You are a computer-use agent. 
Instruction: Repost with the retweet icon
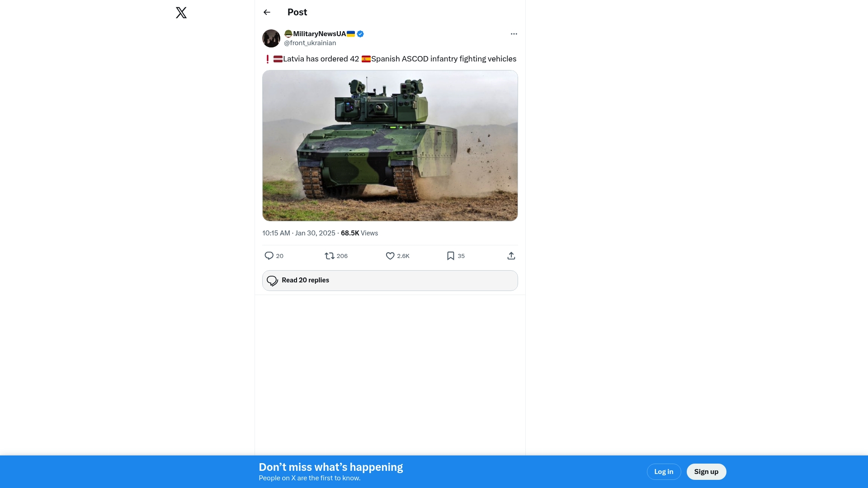pos(330,256)
